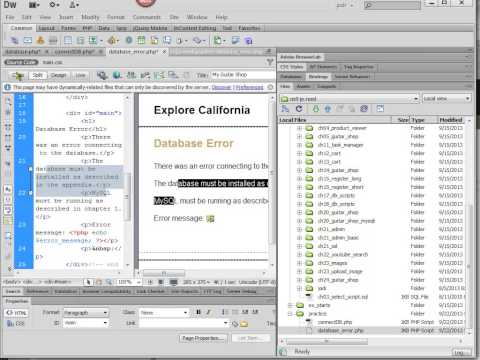Click the Preview in Browser globe icon
Image resolution: width=480 pixels, height=360 pixels.
click(117, 75)
